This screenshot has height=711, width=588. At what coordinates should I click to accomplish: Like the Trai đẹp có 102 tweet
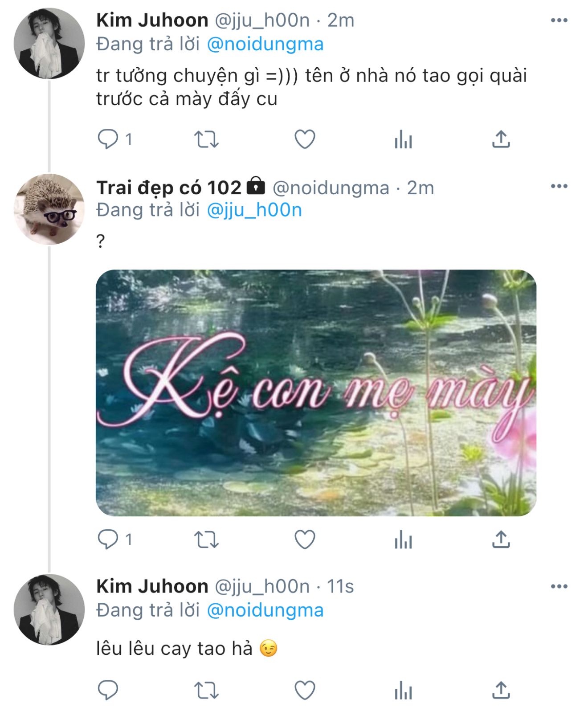pos(305,539)
